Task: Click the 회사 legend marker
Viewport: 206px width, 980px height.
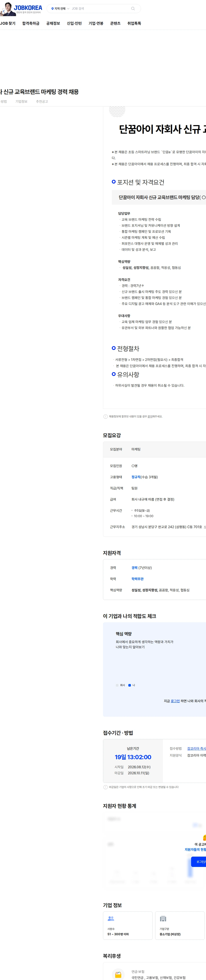Action: point(117,685)
